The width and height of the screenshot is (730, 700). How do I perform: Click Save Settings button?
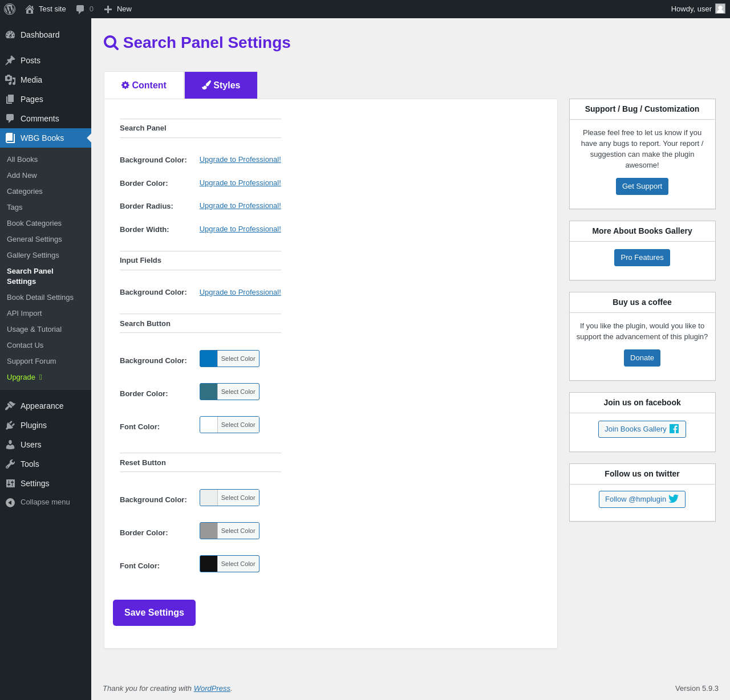[154, 613]
